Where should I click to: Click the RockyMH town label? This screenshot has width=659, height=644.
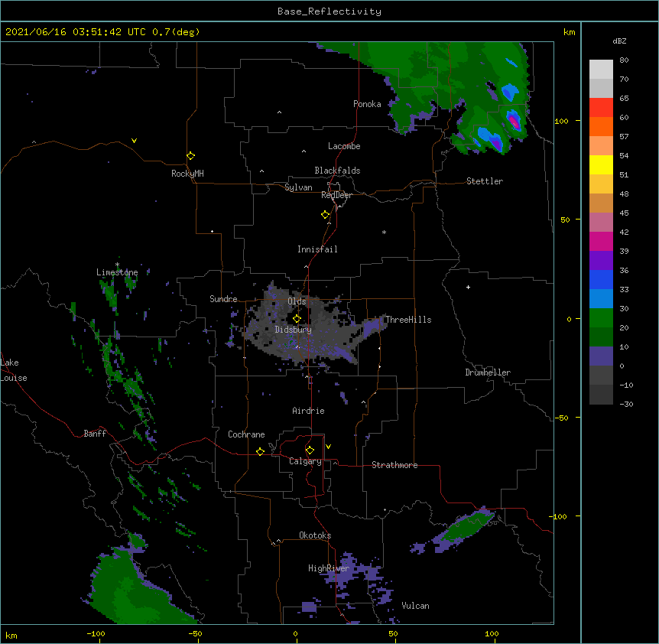click(x=187, y=174)
